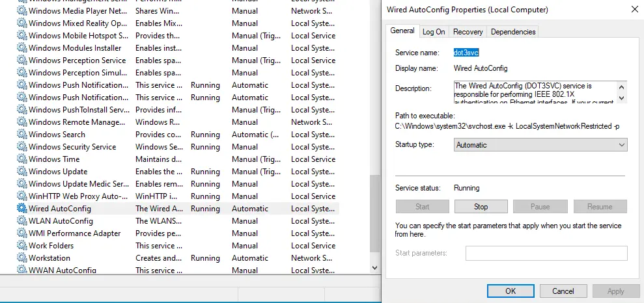Click the Wired AutoConfig description text box
Image resolution: width=644 pixels, height=303 pixels.
point(535,92)
